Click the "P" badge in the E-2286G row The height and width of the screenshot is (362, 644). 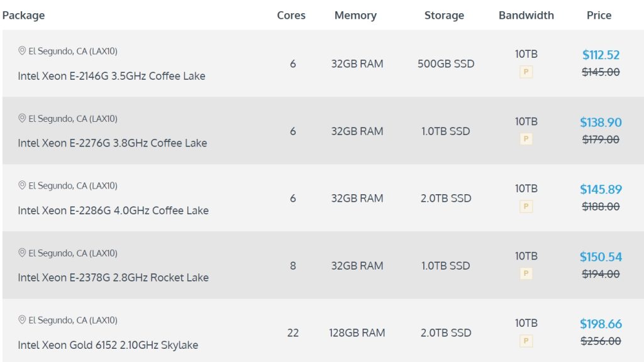point(526,206)
